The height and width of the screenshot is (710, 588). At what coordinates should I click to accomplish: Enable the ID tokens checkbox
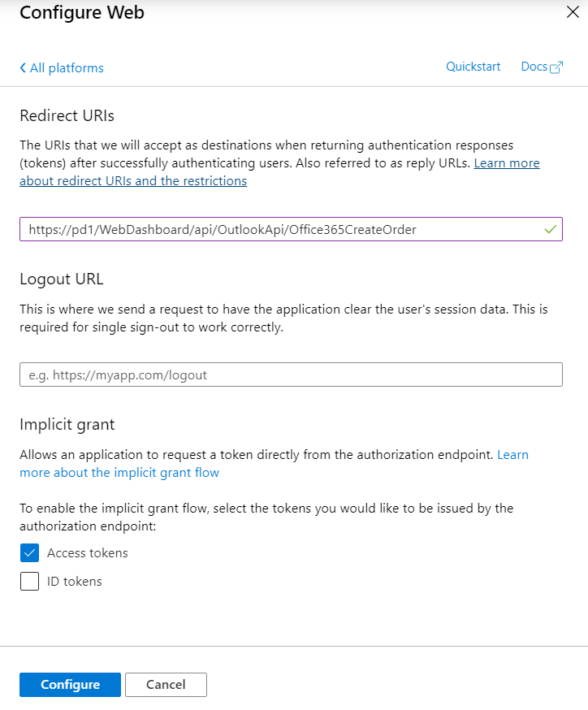(x=29, y=581)
